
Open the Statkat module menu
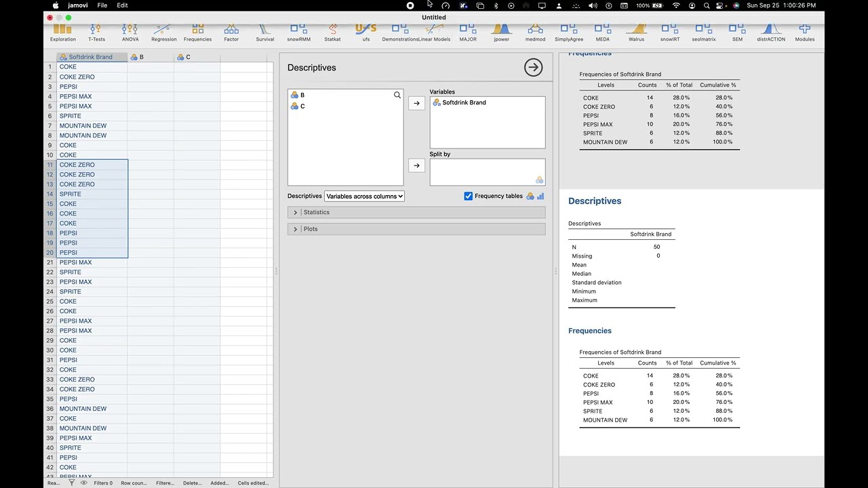click(x=332, y=33)
